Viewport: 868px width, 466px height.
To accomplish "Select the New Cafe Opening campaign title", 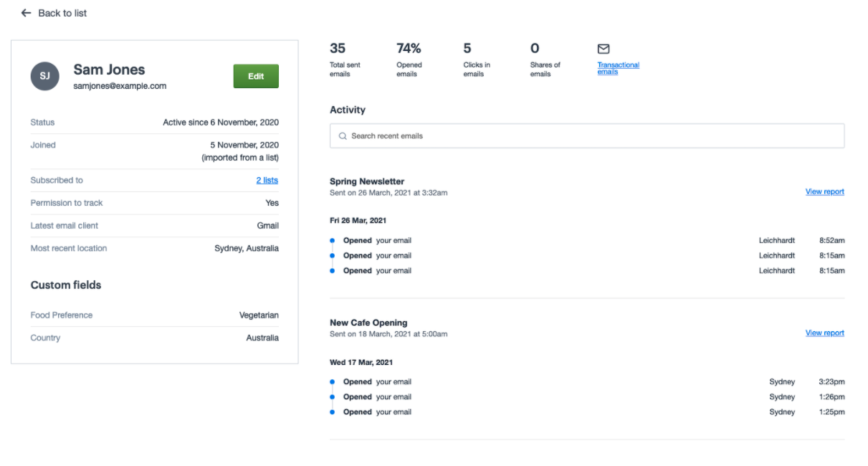I will (368, 323).
